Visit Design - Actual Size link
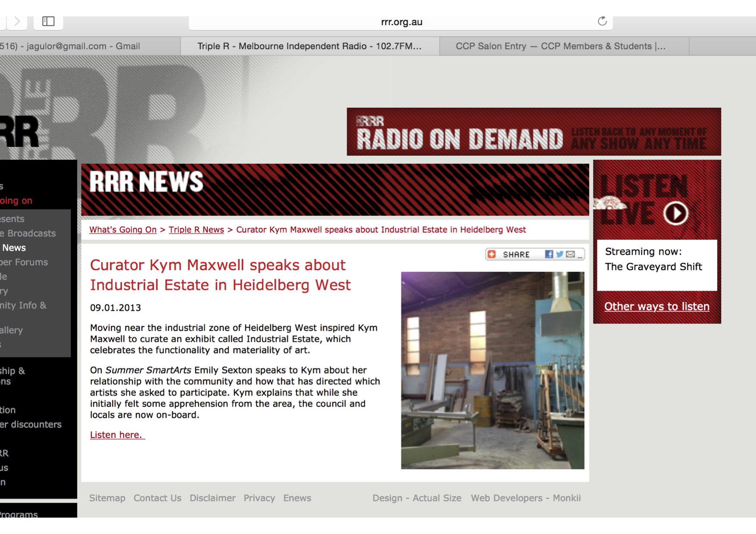 tap(417, 498)
